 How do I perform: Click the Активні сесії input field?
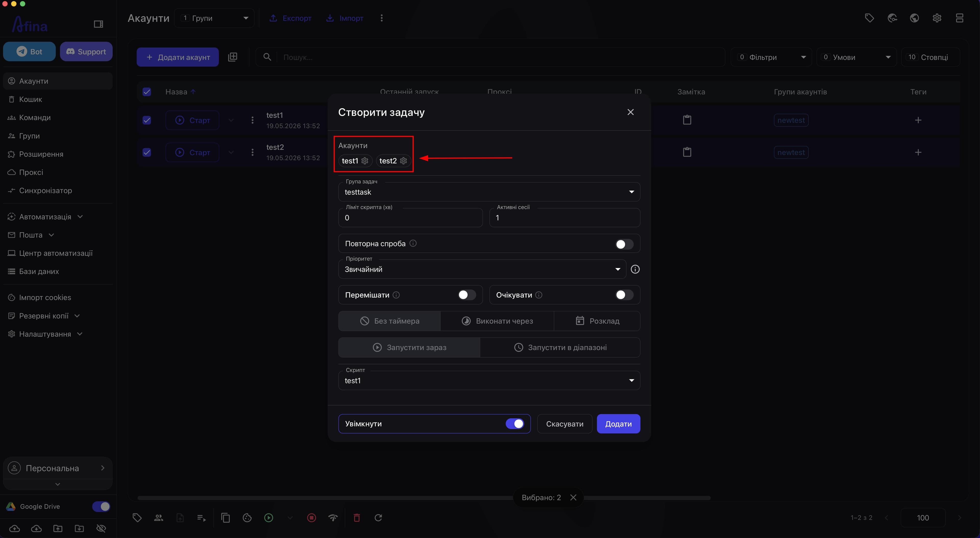[565, 218]
